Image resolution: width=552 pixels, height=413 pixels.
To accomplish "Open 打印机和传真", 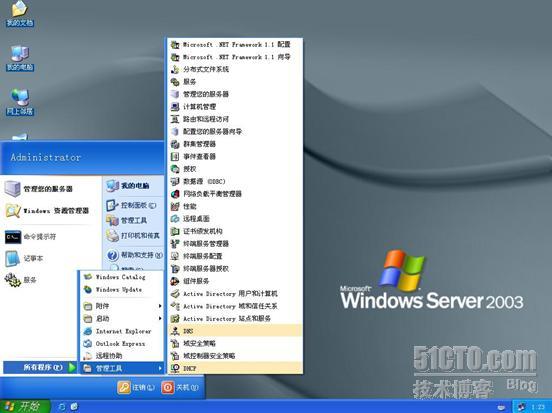I will [134, 236].
